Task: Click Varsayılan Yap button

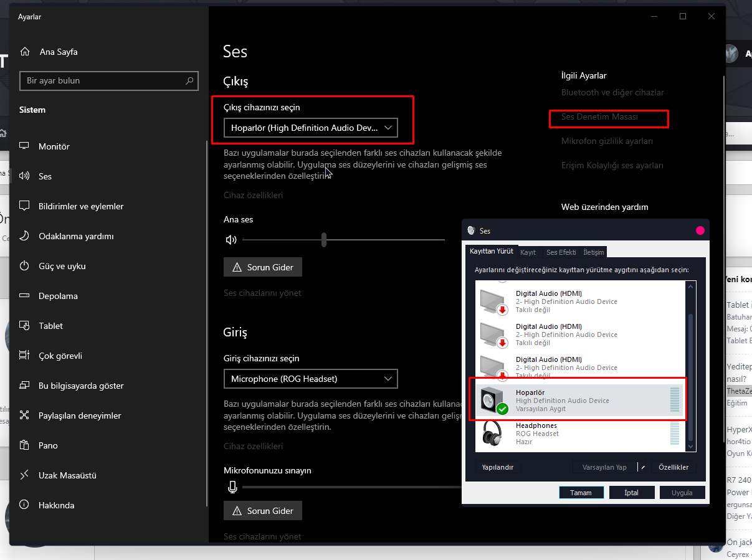Action: coord(604,467)
